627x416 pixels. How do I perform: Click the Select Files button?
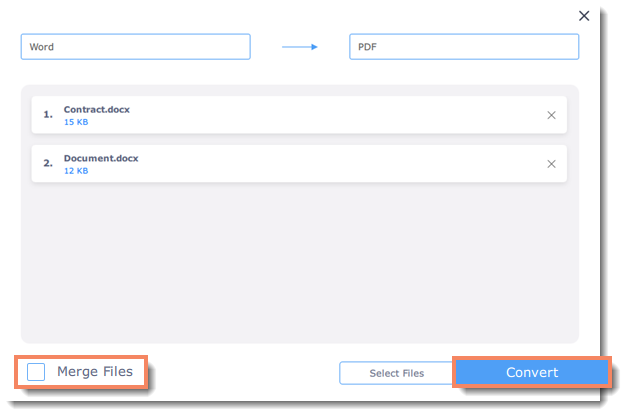pos(396,373)
